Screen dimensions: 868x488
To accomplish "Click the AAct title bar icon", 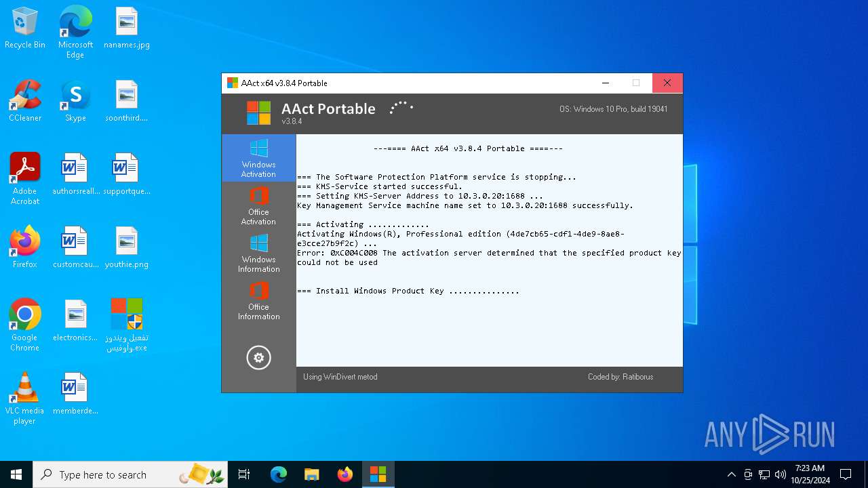I will click(233, 83).
